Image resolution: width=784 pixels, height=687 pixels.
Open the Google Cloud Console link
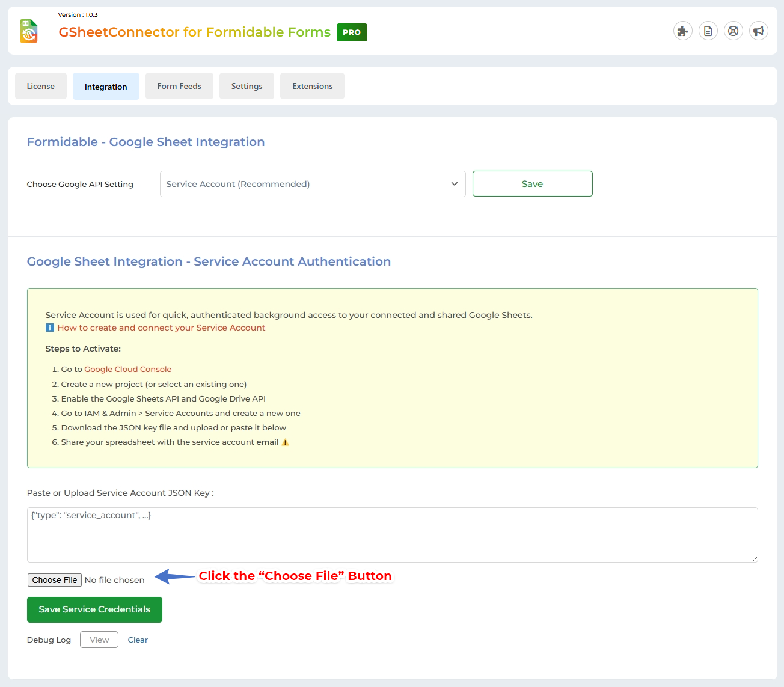(x=127, y=369)
